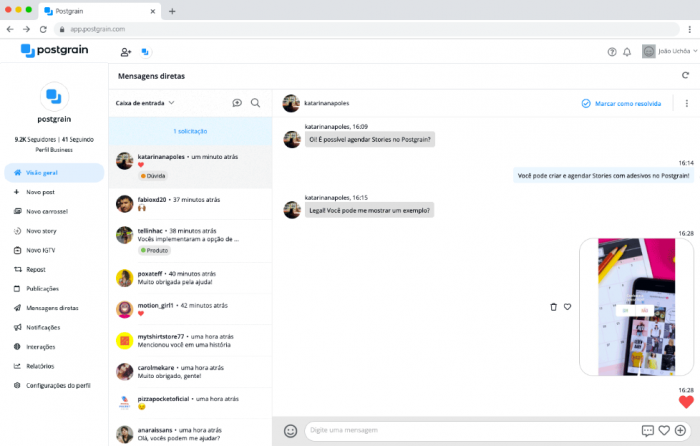Screen dimensions: 700x446
Task: Open Interações in sidebar
Action: (x=34, y=347)
